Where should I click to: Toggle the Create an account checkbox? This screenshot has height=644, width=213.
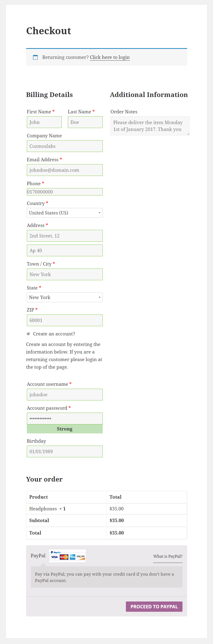[x=29, y=334]
